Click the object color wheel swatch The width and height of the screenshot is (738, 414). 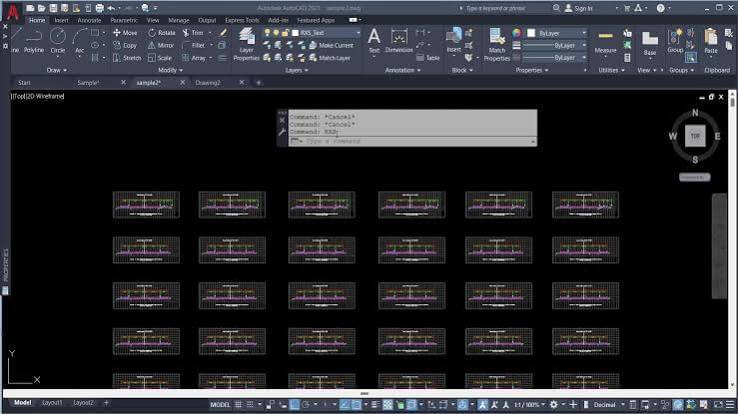click(x=517, y=33)
